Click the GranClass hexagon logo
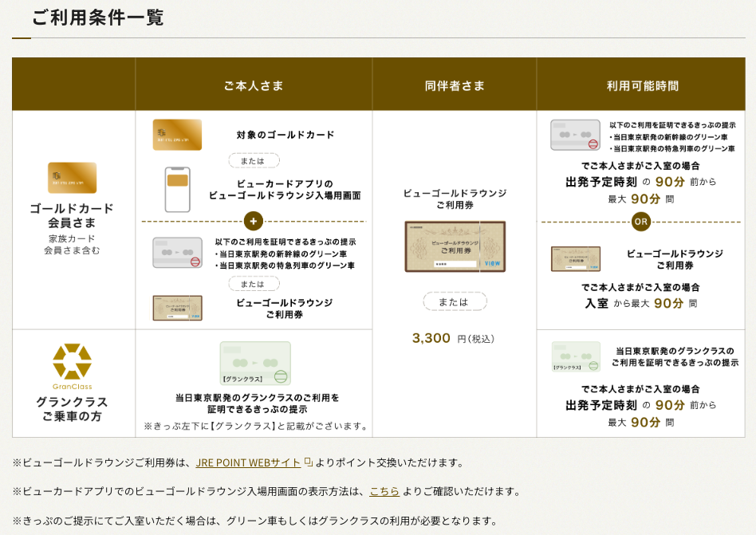The width and height of the screenshot is (756, 535). coord(72,361)
